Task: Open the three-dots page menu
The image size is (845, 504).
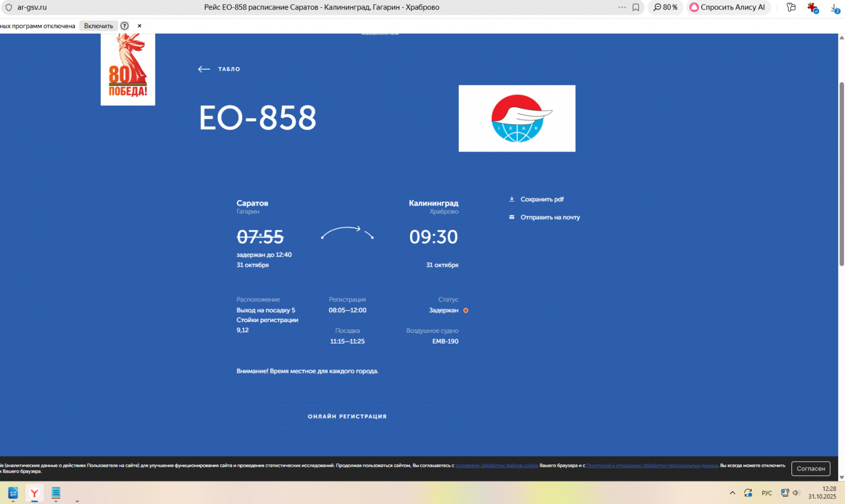Action: coord(622,7)
